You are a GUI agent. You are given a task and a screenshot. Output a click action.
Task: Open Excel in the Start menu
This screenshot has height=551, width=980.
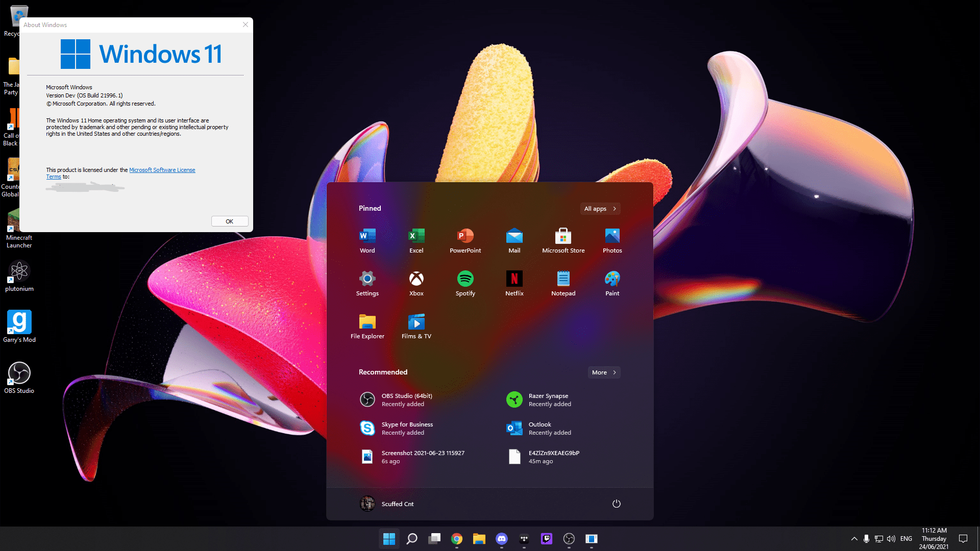[416, 236]
